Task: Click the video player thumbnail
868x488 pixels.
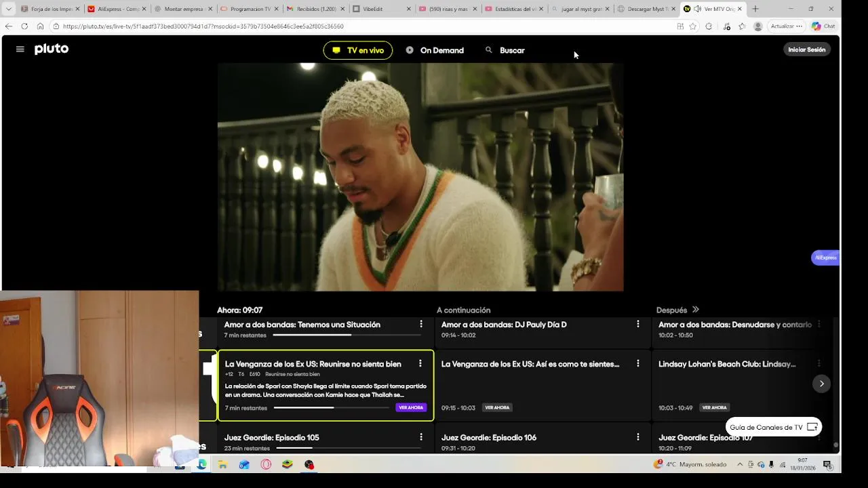Action: tap(420, 178)
